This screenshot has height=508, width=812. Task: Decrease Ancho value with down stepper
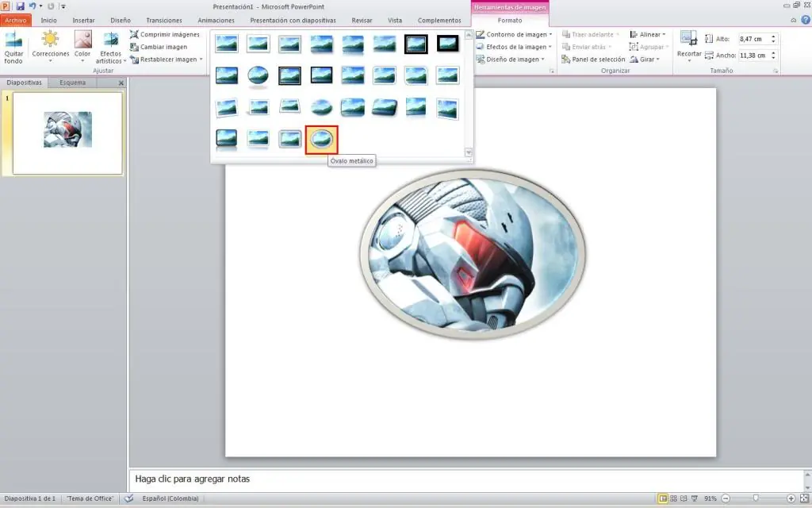(774, 57)
